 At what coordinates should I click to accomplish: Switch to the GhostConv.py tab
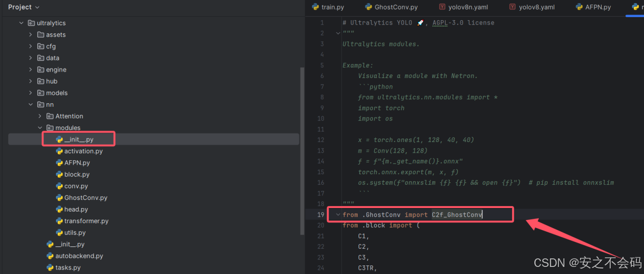tap(390, 7)
